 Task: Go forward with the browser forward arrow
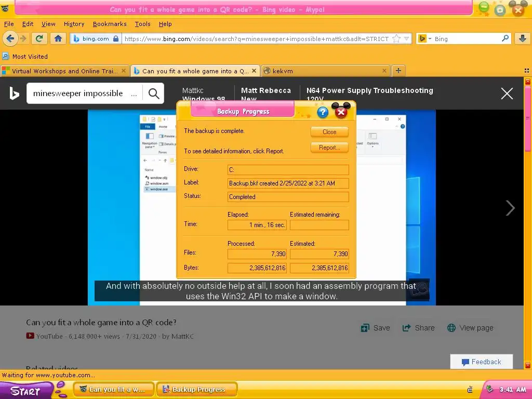(x=23, y=38)
